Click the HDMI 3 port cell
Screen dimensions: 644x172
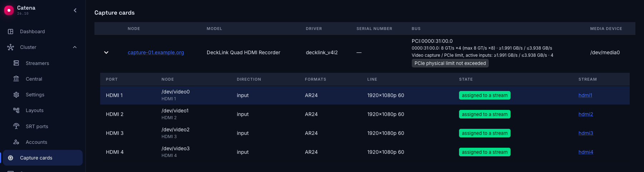tap(114, 133)
